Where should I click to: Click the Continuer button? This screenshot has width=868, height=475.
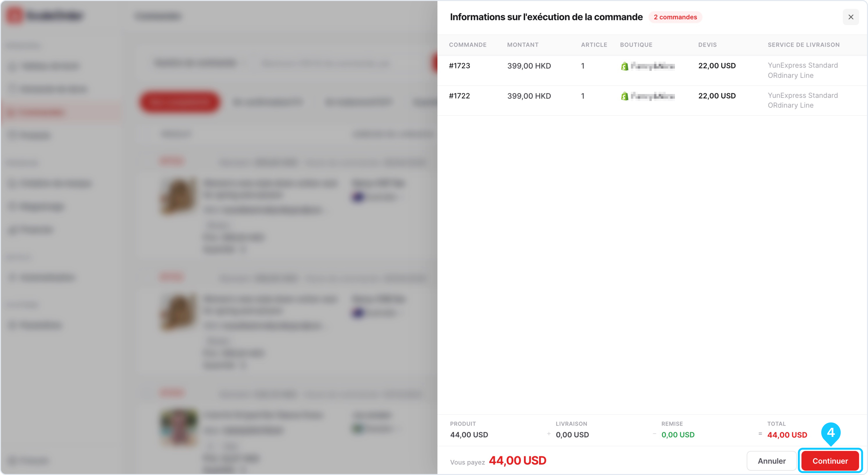pyautogui.click(x=830, y=460)
